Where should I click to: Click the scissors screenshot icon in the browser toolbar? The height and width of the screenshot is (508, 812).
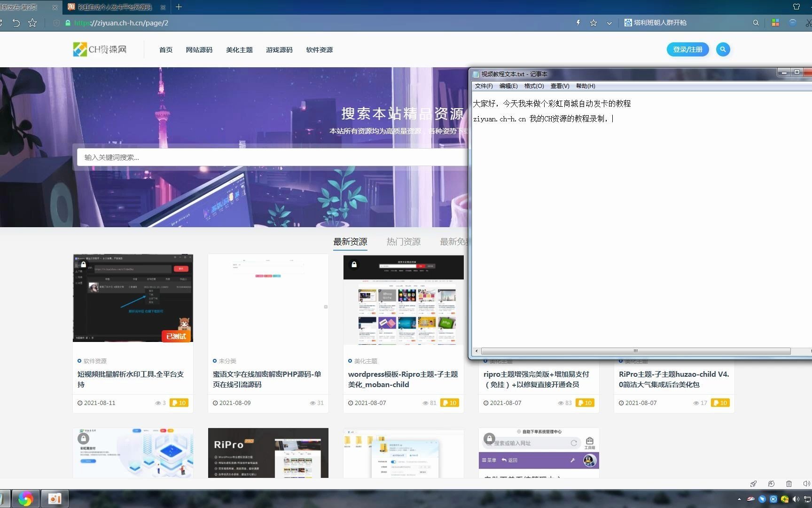(808, 23)
